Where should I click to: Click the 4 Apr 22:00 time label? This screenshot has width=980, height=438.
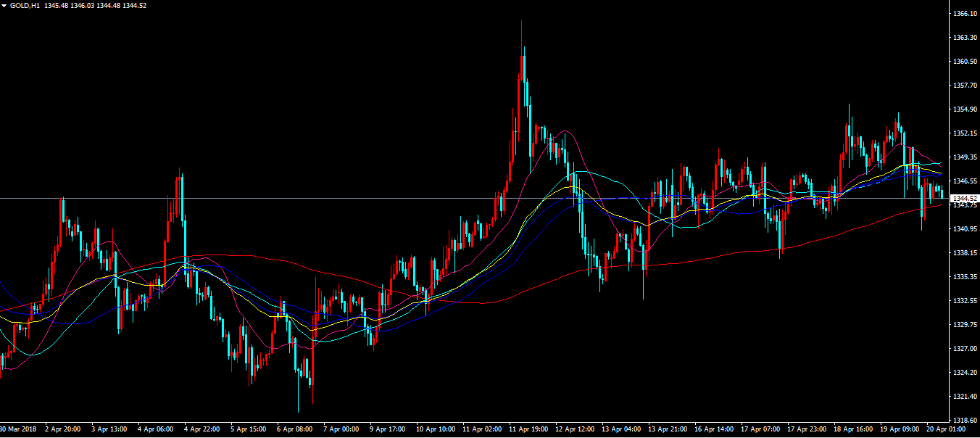(202, 429)
